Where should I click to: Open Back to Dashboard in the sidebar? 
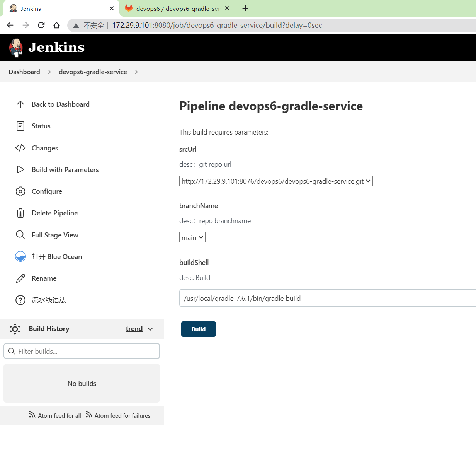click(x=61, y=104)
